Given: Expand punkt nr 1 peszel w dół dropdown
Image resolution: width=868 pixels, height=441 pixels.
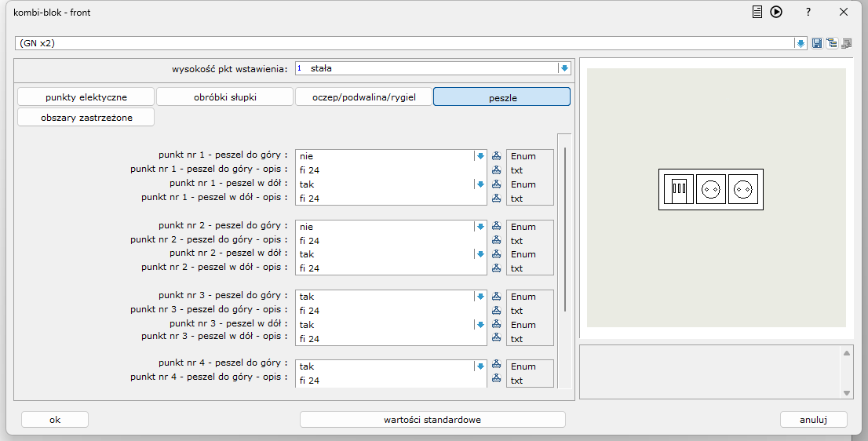Looking at the screenshot, I should [480, 184].
